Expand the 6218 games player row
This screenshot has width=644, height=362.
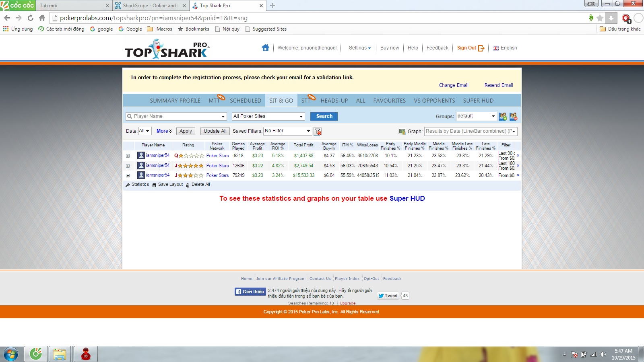128,156
